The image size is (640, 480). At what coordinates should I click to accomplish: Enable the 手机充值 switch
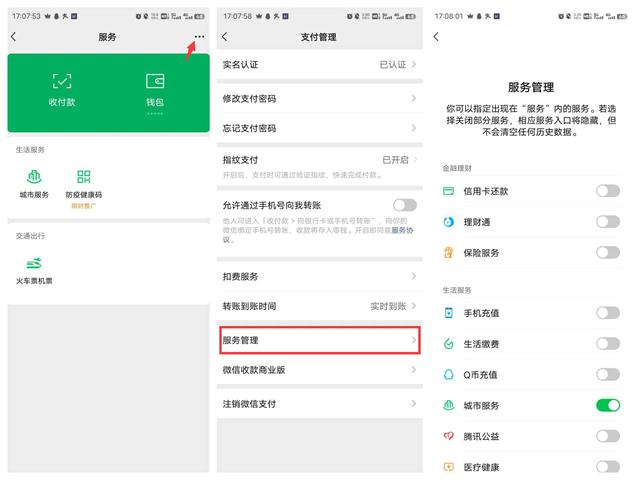click(x=608, y=313)
